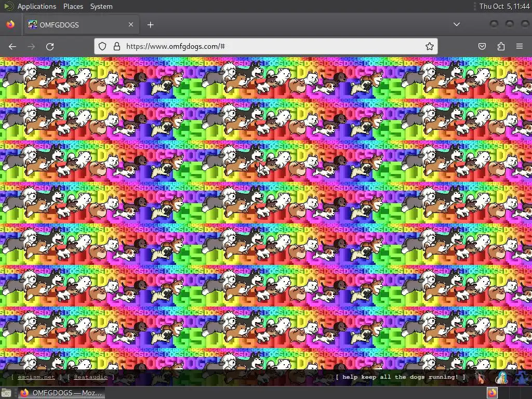Close the OMFGDOGS tab

(x=131, y=24)
